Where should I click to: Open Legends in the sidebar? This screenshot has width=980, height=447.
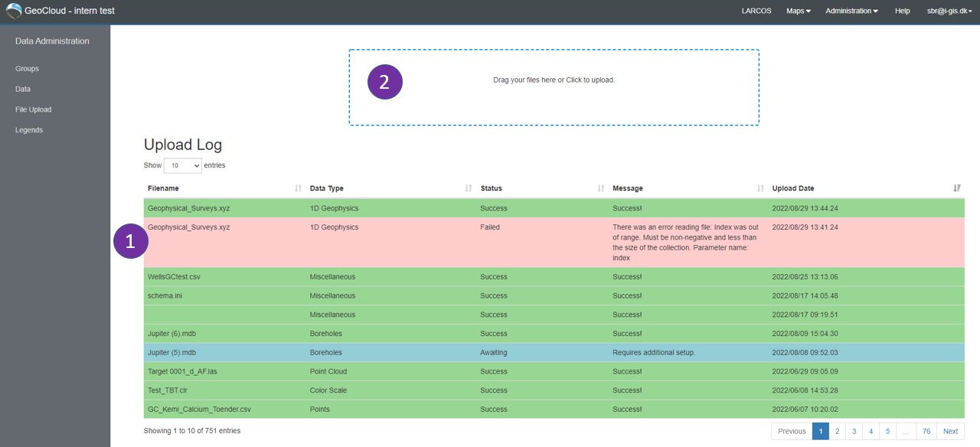pyautogui.click(x=29, y=130)
